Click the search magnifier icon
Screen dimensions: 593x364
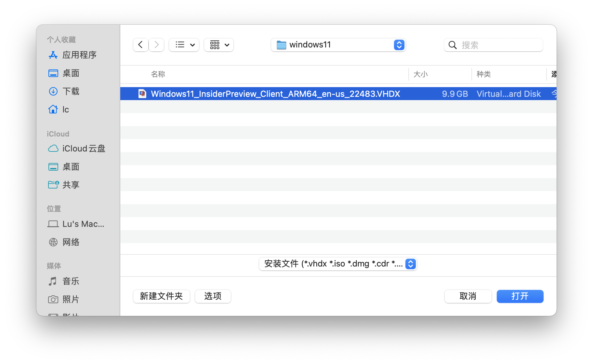453,45
